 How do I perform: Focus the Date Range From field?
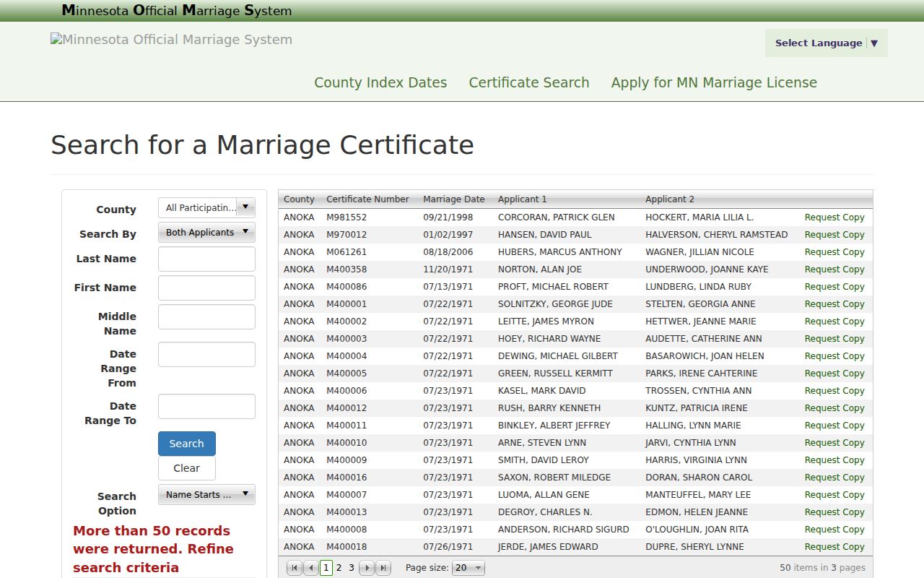[206, 354]
